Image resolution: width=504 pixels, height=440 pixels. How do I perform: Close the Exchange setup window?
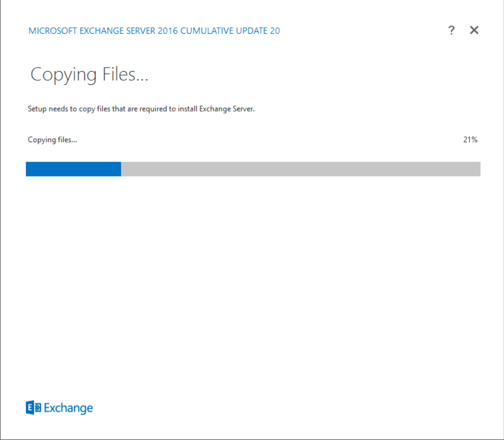[x=474, y=30]
